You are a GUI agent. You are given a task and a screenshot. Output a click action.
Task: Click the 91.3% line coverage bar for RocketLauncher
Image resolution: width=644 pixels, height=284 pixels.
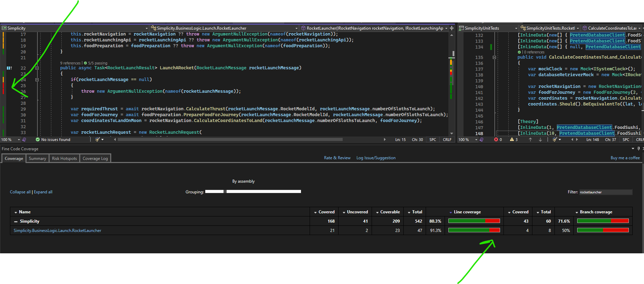click(x=474, y=230)
